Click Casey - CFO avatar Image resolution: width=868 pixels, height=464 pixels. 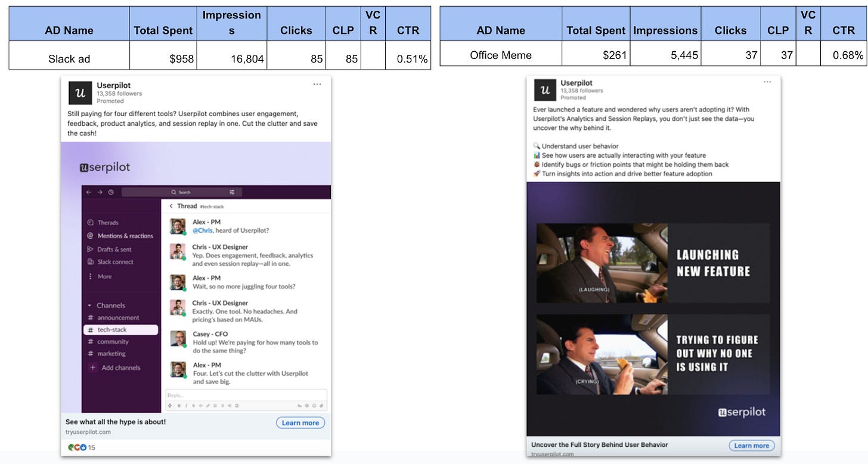(178, 338)
